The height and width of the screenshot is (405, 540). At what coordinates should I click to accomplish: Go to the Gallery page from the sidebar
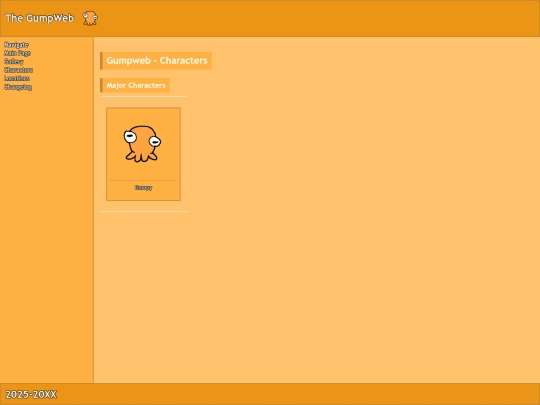pos(14,62)
